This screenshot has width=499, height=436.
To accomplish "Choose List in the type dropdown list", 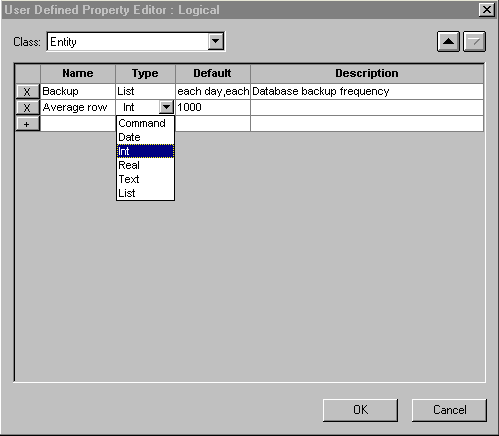I will pyautogui.click(x=145, y=193).
